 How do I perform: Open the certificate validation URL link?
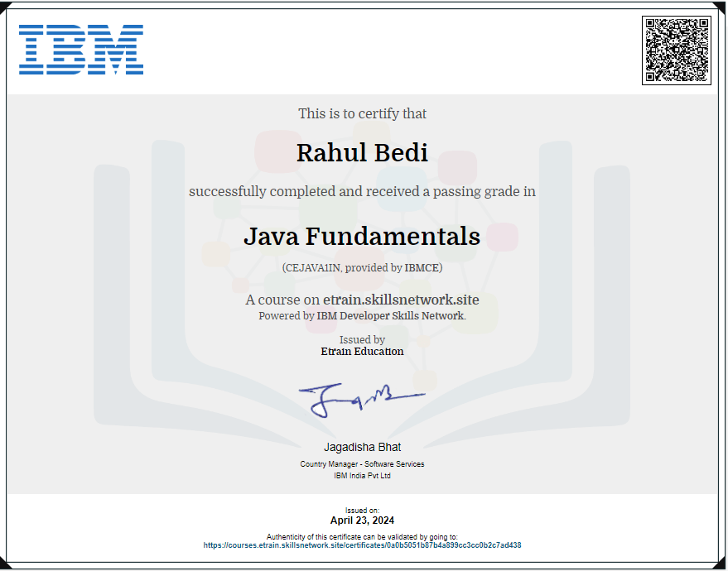362,545
